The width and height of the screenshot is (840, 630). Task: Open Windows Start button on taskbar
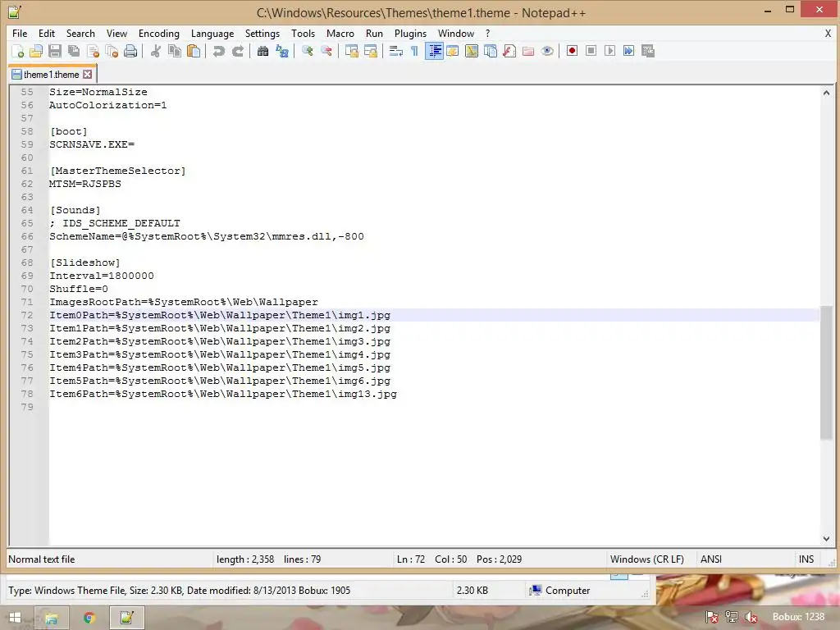pos(15,618)
